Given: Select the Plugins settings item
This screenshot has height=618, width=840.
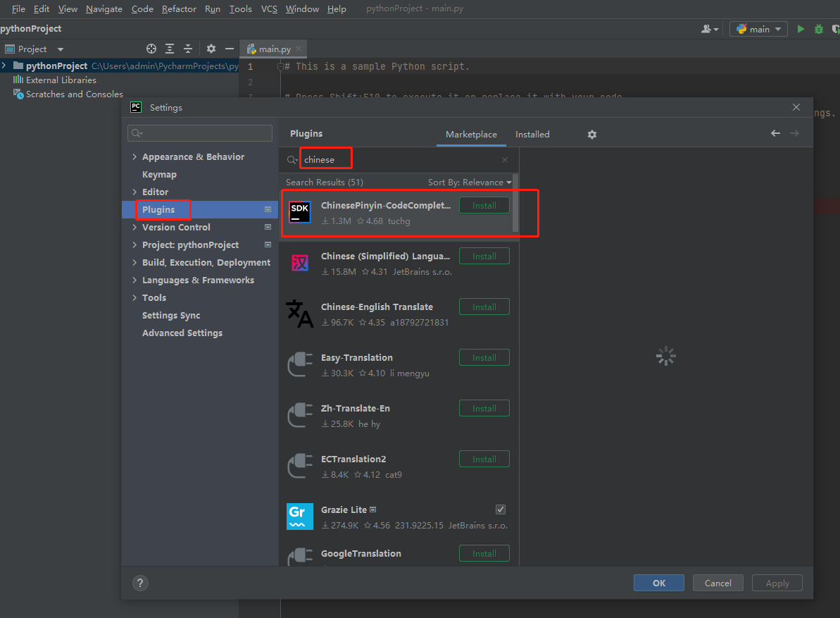Looking at the screenshot, I should (x=200, y=209).
